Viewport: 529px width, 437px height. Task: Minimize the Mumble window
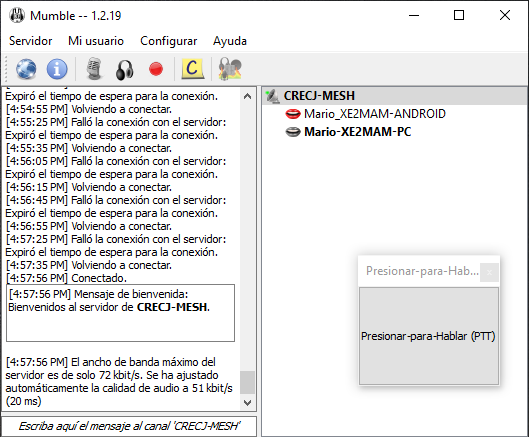click(x=414, y=16)
